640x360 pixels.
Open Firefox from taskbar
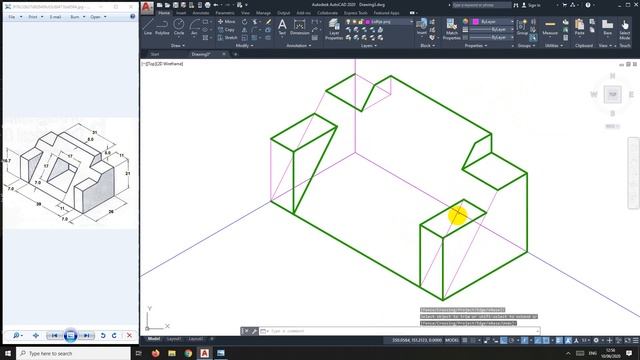click(156, 353)
